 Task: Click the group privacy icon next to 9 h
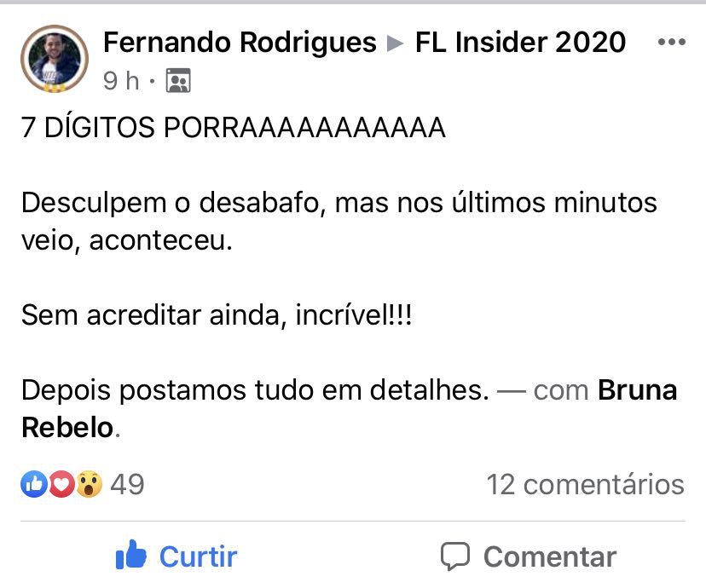(x=178, y=81)
